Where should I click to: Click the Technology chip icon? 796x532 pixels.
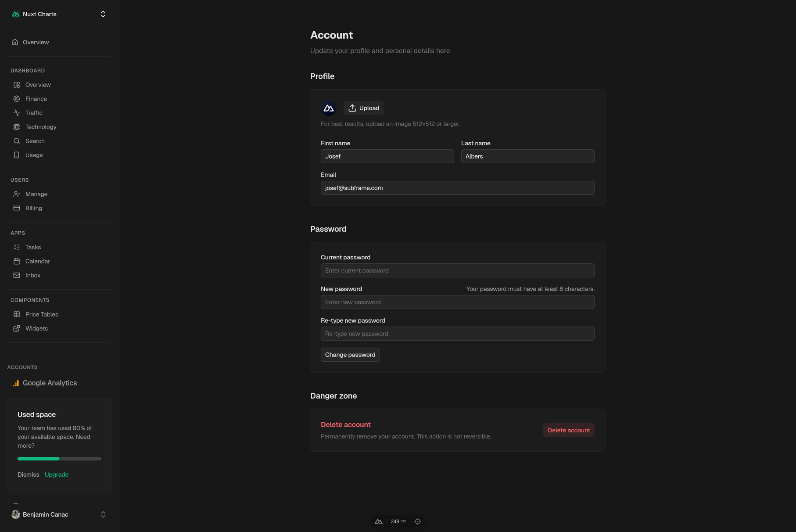[x=17, y=127]
